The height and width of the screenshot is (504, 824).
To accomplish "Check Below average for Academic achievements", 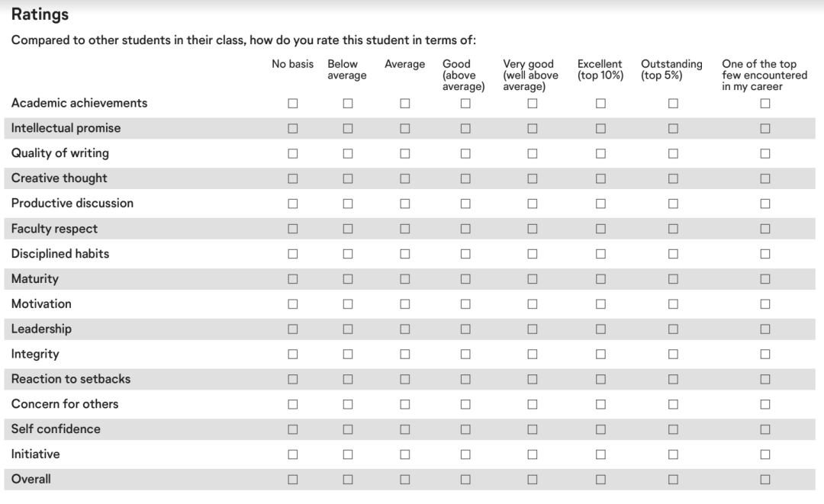I will [348, 104].
